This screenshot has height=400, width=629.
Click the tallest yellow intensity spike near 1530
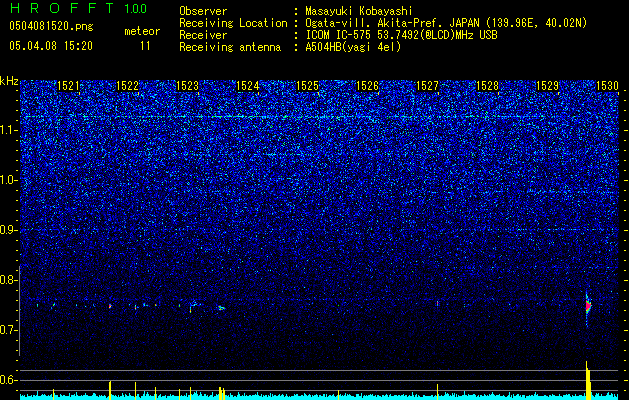[588, 380]
